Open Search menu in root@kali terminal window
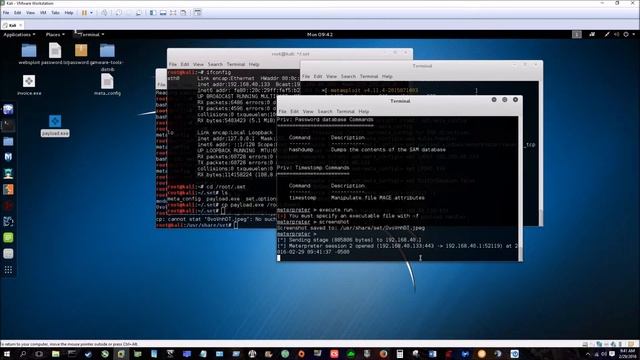 pos(215,64)
